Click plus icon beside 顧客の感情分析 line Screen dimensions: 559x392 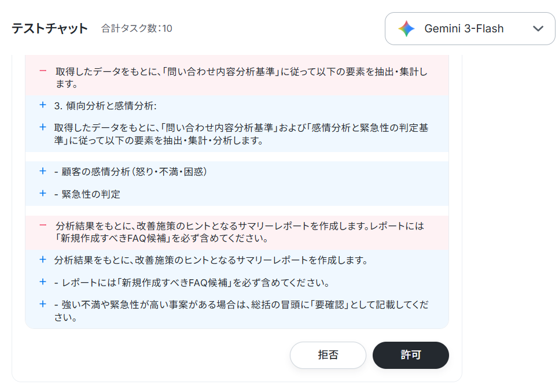click(43, 171)
